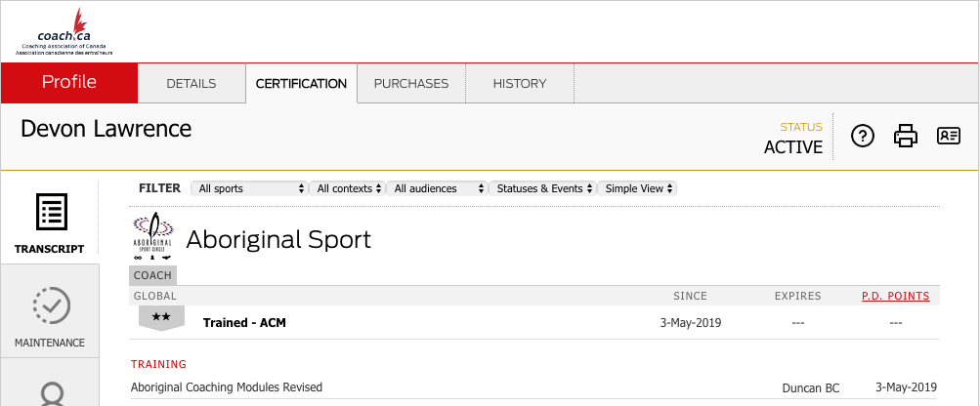Viewport: 980px width, 406px height.
Task: Open the Purchases tab
Action: point(411,84)
